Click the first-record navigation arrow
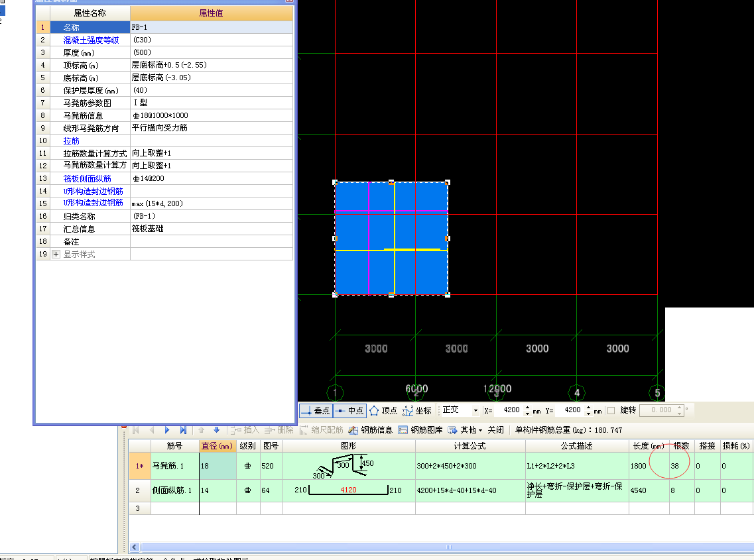Viewport: 754px width, 560px height. [136, 429]
